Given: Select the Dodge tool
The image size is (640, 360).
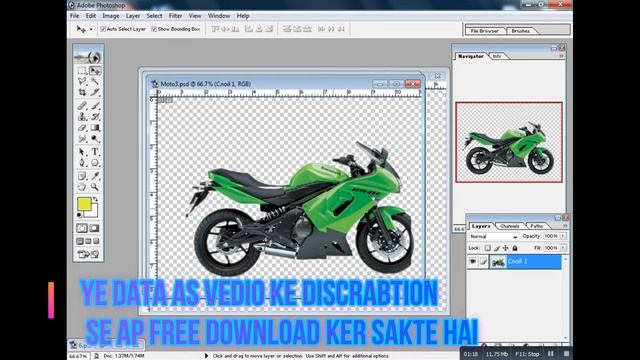Looking at the screenshot, I should click(95, 138).
